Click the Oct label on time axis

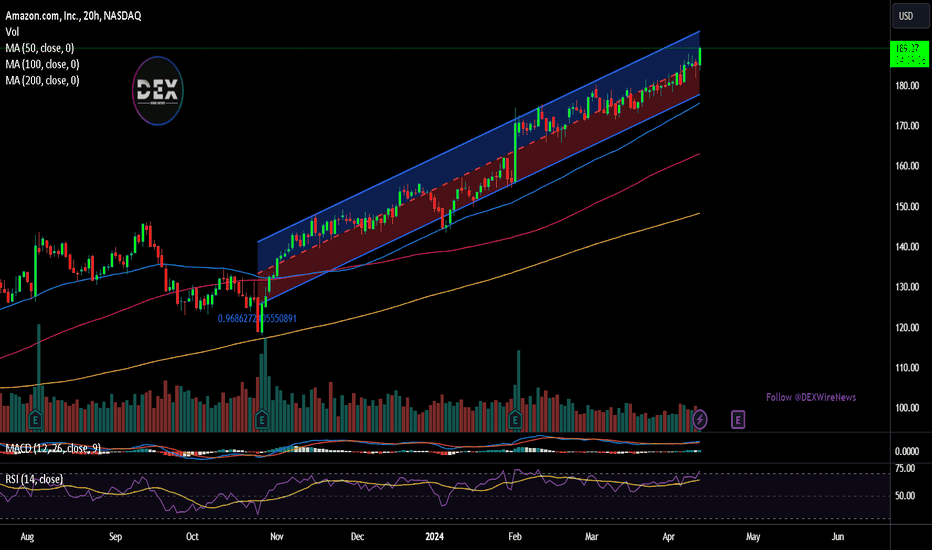(192, 536)
